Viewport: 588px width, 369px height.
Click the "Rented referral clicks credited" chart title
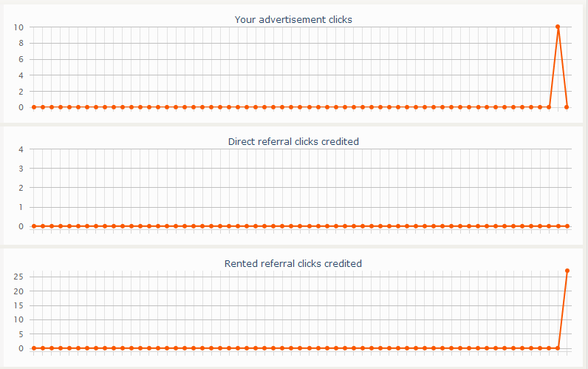pos(293,263)
